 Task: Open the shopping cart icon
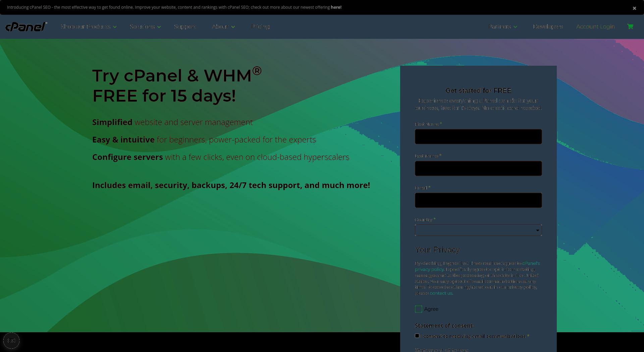pyautogui.click(x=630, y=26)
